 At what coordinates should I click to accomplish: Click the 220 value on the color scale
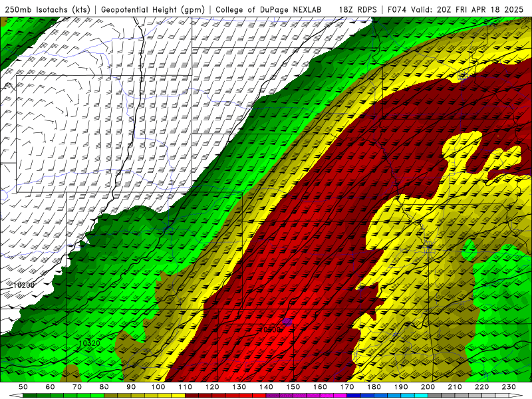tap(481, 387)
